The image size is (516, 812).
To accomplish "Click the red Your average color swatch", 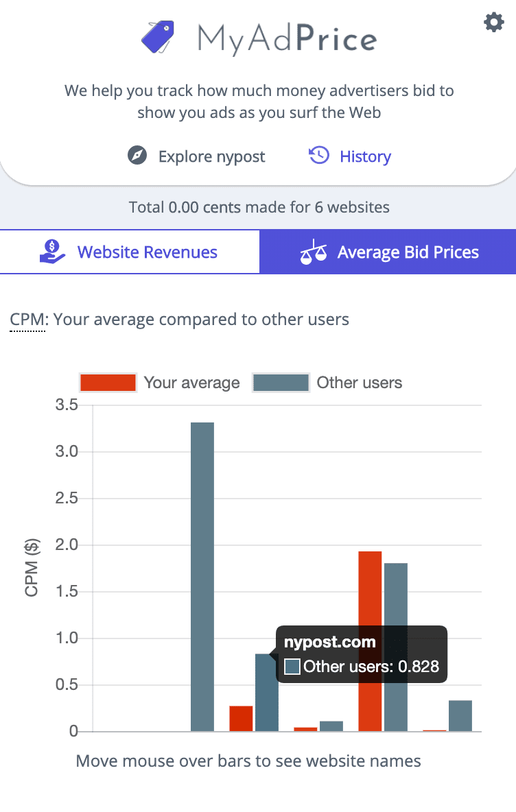I will 108,383.
